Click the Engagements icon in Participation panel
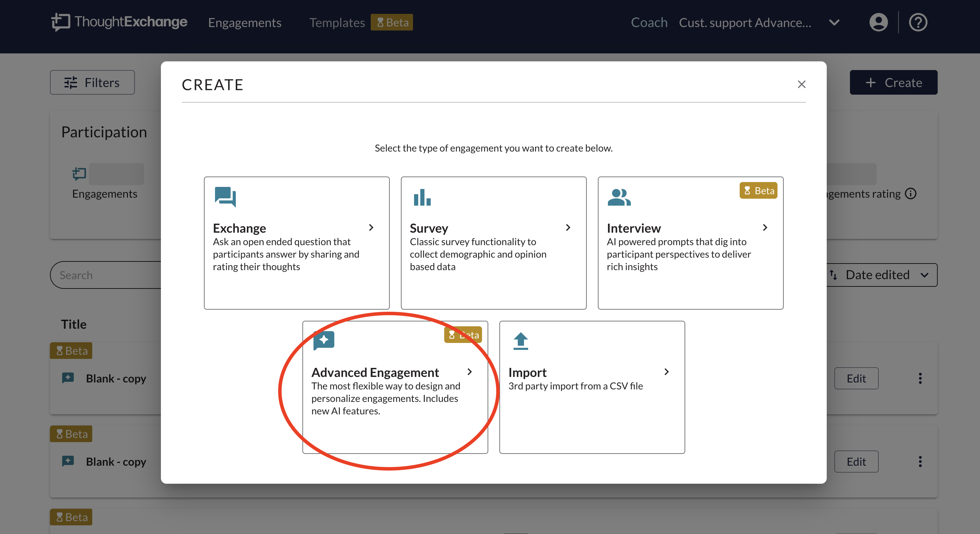 tap(79, 174)
